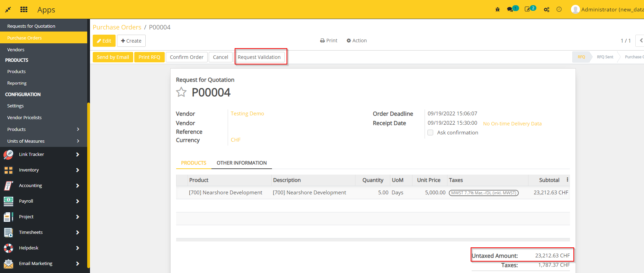Open the Action dropdown menu
The width and height of the screenshot is (644, 273).
[x=356, y=41]
